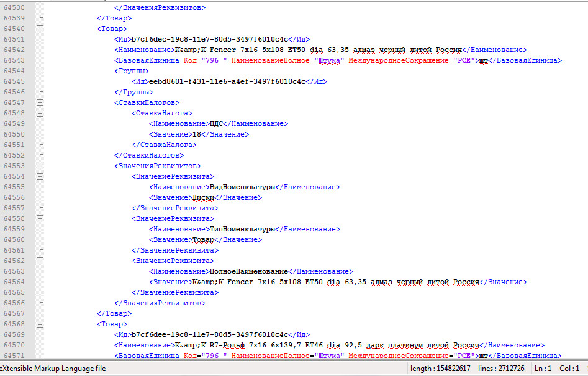Collapse the СтавкиНалогов fold at line 64547
Screen dimensions: 588x376
point(40,102)
